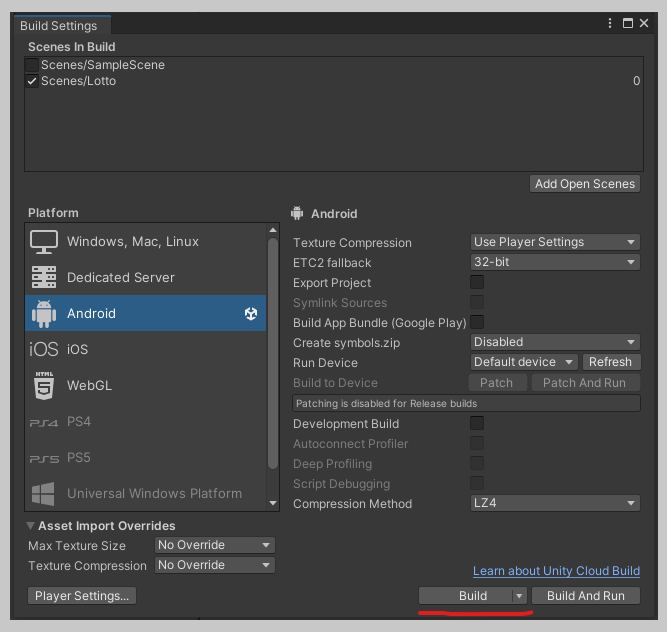Click the 'Patching is disabled for Release builds' message

pos(466,403)
